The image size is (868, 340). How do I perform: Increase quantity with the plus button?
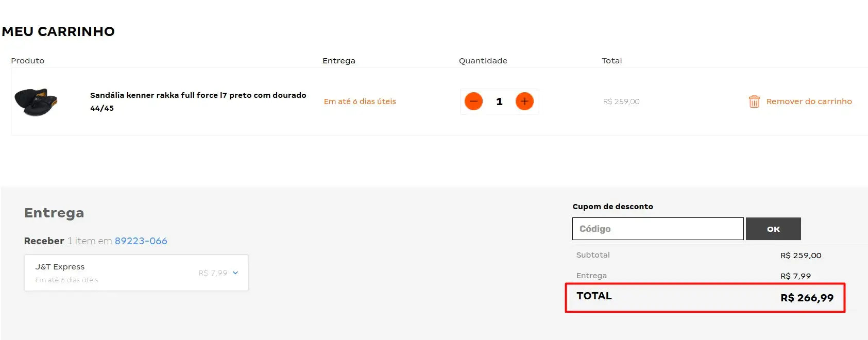[x=524, y=101]
